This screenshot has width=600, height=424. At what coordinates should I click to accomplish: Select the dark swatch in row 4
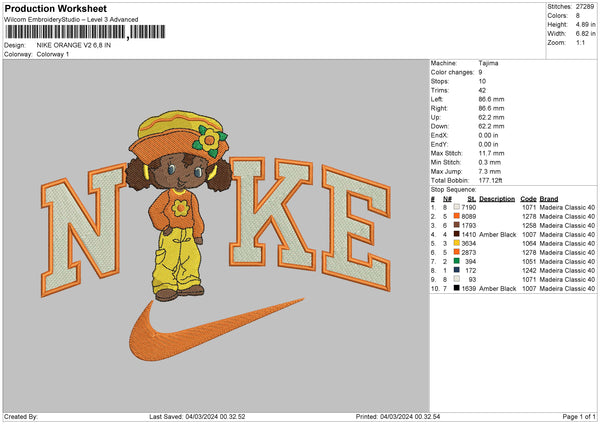coord(457,234)
